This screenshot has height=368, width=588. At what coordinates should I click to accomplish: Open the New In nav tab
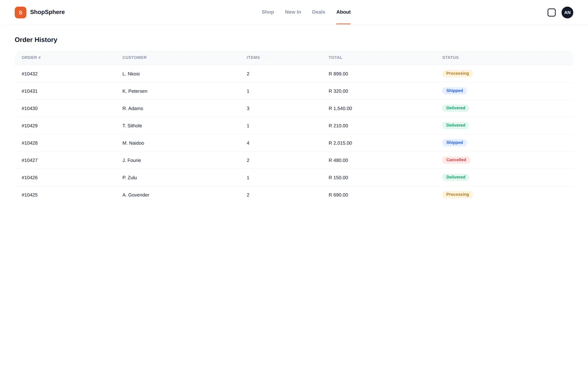pyautogui.click(x=293, y=12)
